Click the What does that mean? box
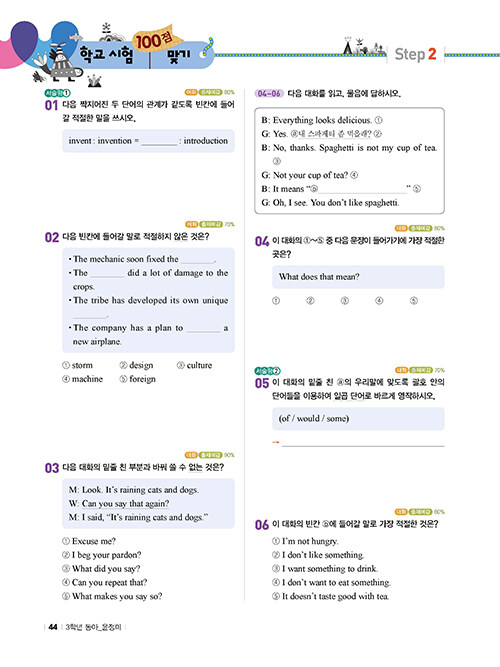The width and height of the screenshot is (500, 667). tap(358, 277)
